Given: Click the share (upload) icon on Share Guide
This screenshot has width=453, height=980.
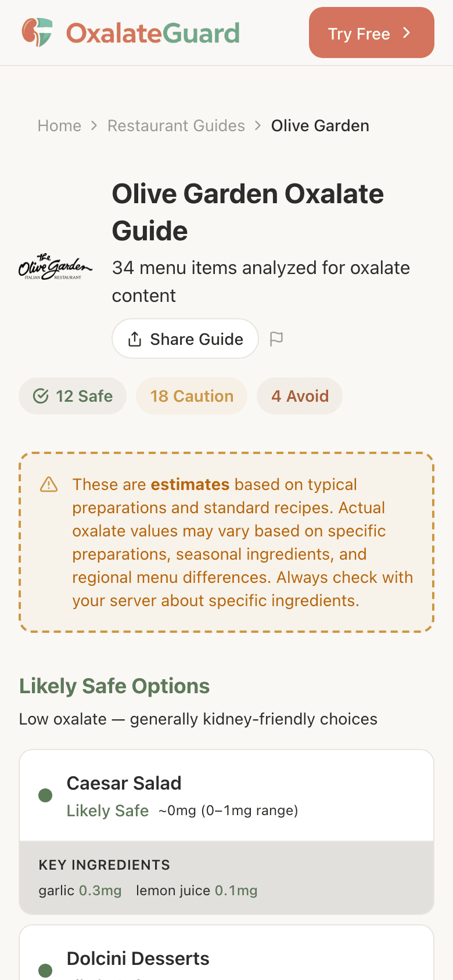Looking at the screenshot, I should click(135, 338).
